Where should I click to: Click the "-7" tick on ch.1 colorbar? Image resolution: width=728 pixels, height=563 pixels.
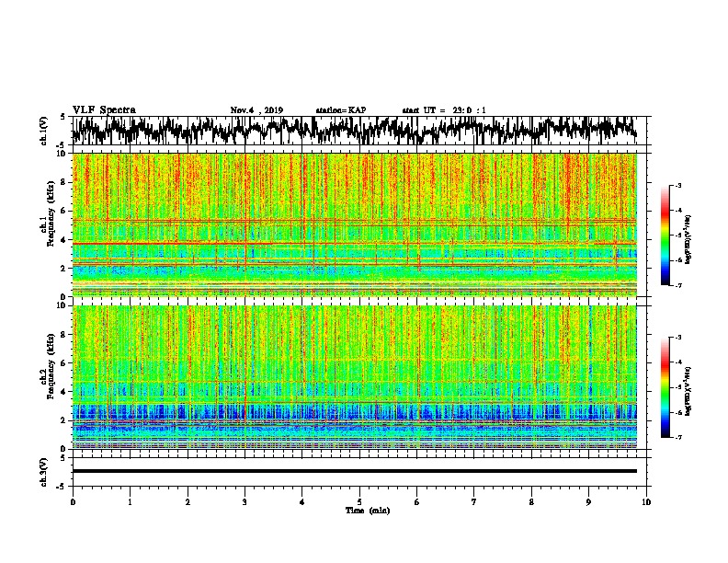(677, 285)
